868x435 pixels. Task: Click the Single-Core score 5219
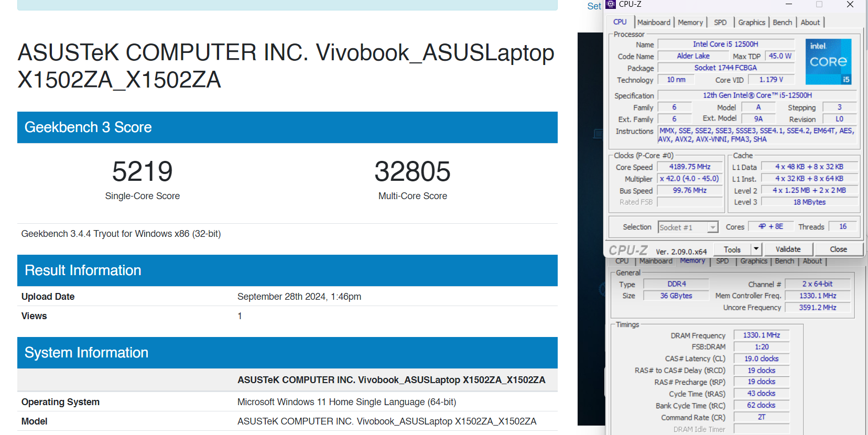[x=143, y=171]
